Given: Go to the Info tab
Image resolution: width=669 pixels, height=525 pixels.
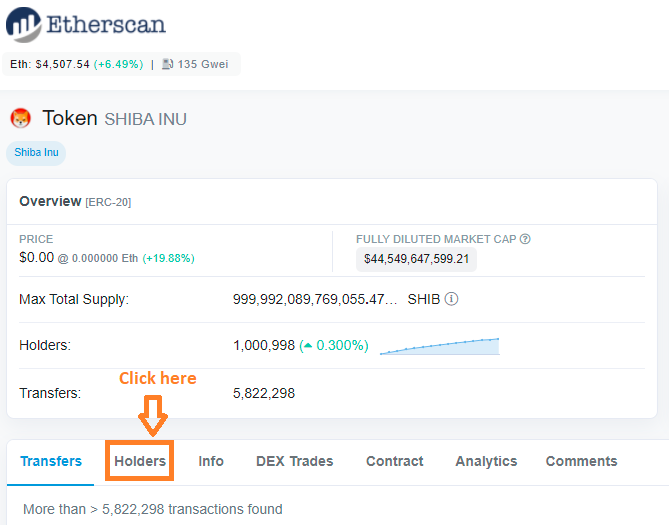Looking at the screenshot, I should pos(211,461).
